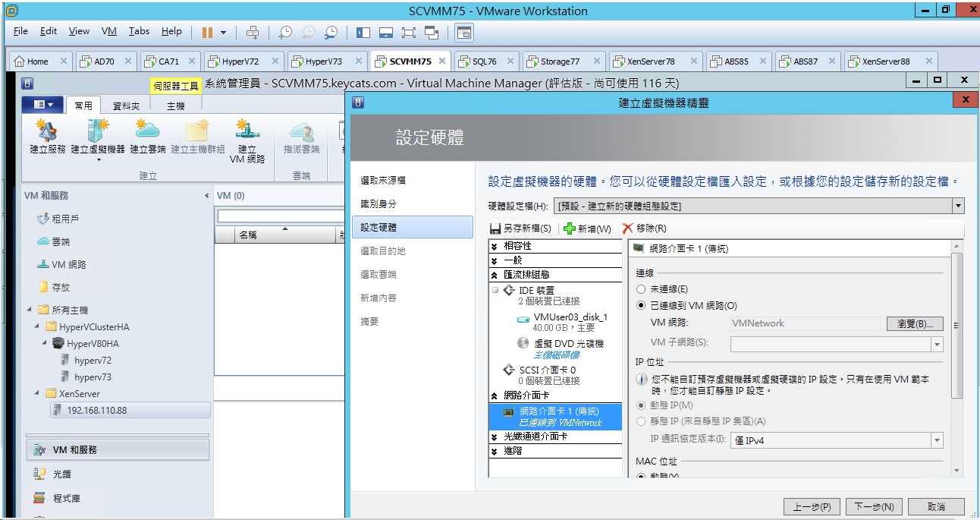Click 移除(R) red X button
This screenshot has width=980, height=520.
(644, 228)
